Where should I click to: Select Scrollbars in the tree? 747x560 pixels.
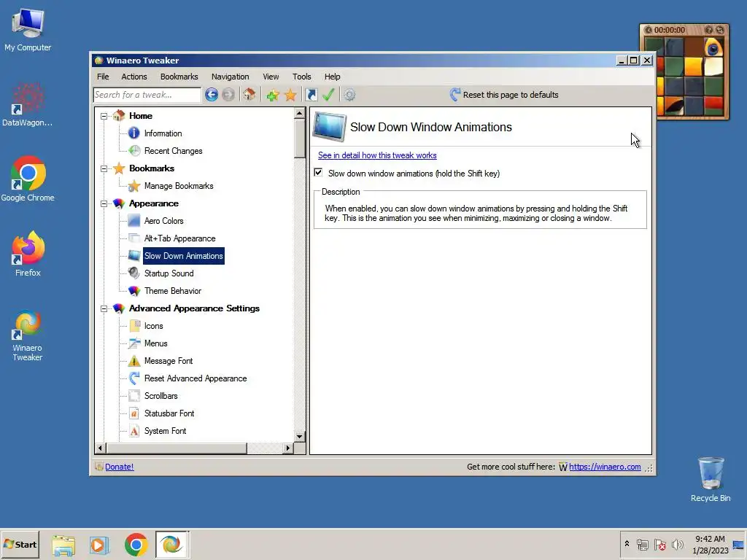tap(161, 396)
